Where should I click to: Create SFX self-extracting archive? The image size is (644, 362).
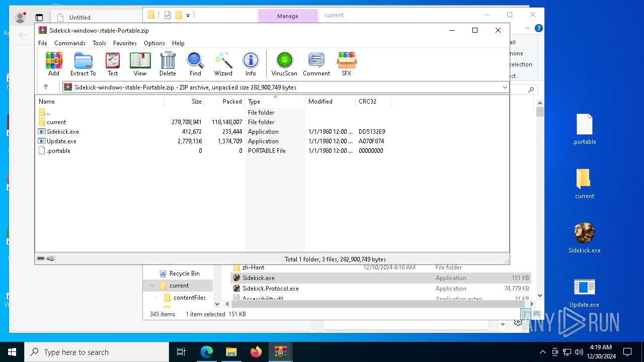(347, 64)
